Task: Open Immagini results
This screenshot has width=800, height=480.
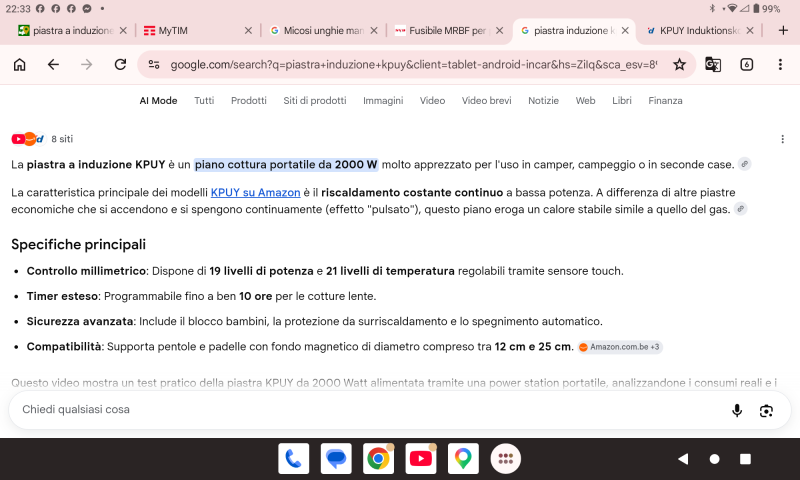Action: [383, 101]
